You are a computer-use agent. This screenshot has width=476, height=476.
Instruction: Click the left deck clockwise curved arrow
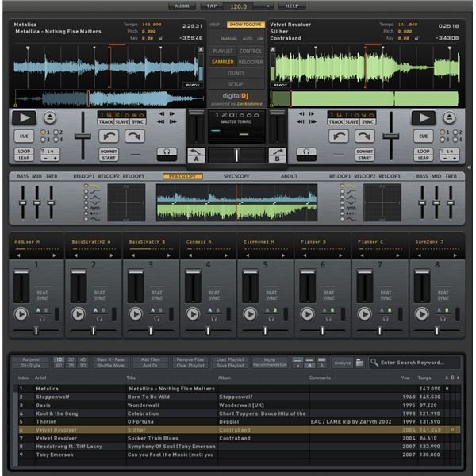[135, 136]
